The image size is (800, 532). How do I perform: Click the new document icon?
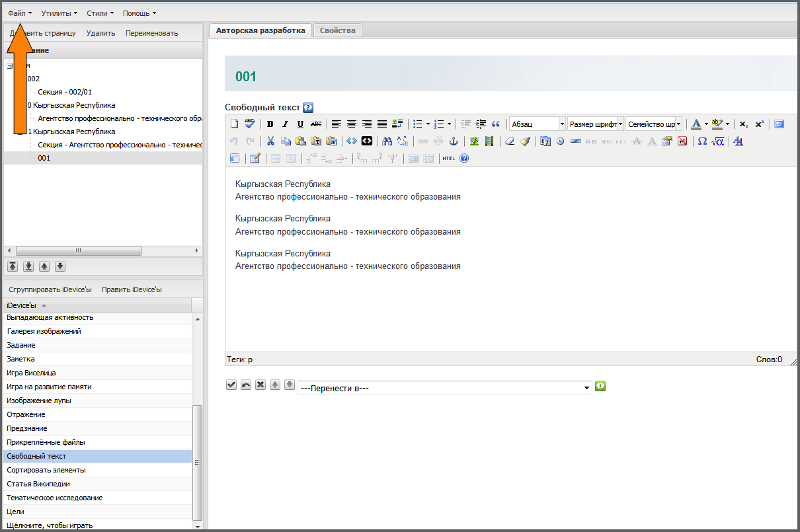pyautogui.click(x=234, y=124)
